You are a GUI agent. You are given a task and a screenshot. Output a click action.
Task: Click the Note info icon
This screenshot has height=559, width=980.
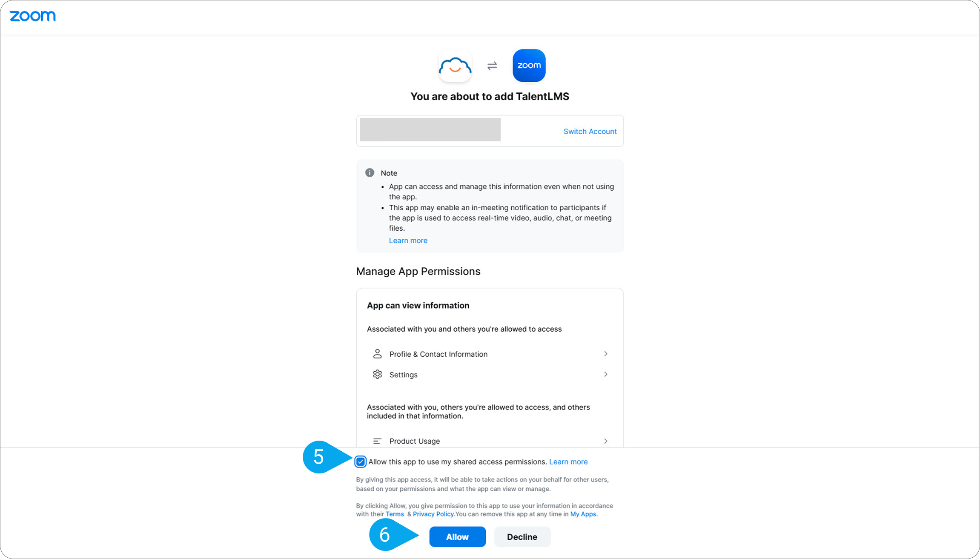[x=370, y=172]
